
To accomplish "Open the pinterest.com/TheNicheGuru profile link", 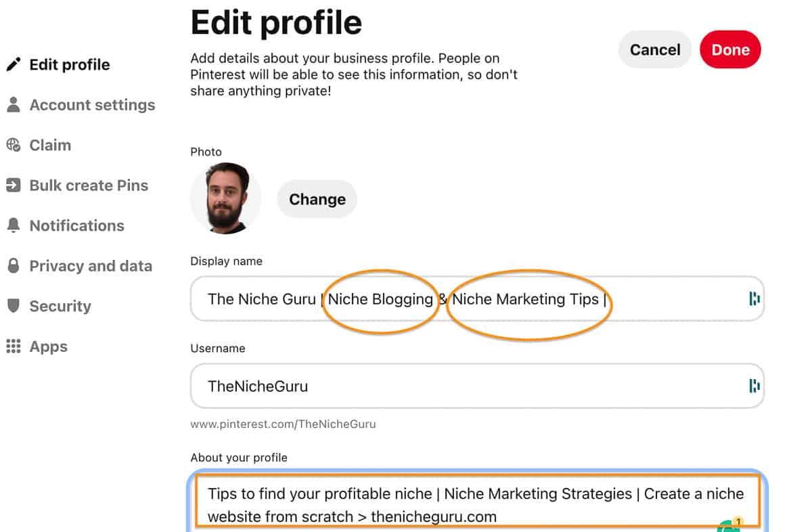I will (x=284, y=424).
